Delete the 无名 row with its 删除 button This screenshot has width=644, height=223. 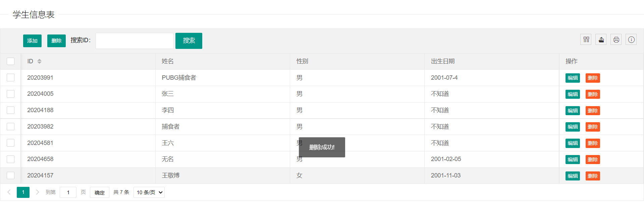coord(593,160)
